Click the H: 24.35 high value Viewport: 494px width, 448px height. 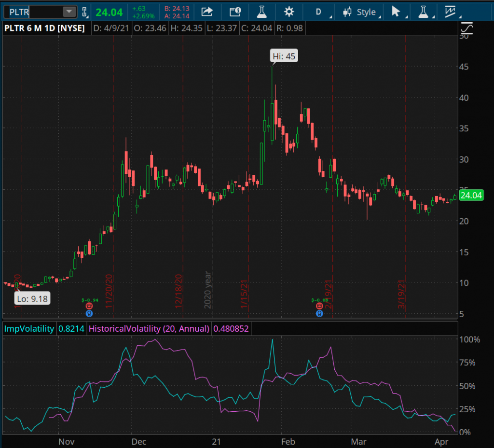187,28
